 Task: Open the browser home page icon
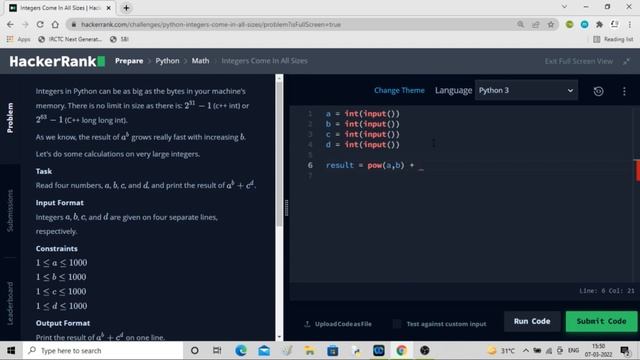tap(55, 24)
